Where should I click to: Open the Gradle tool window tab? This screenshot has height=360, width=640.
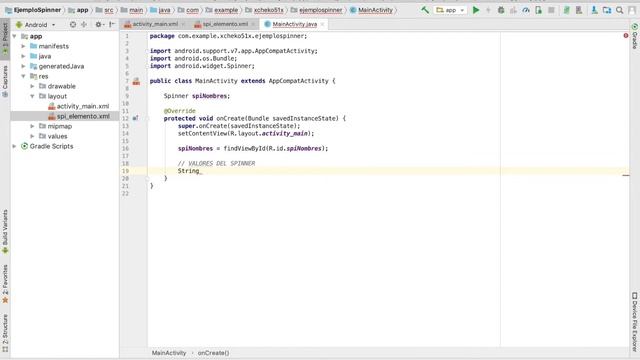coord(635,36)
